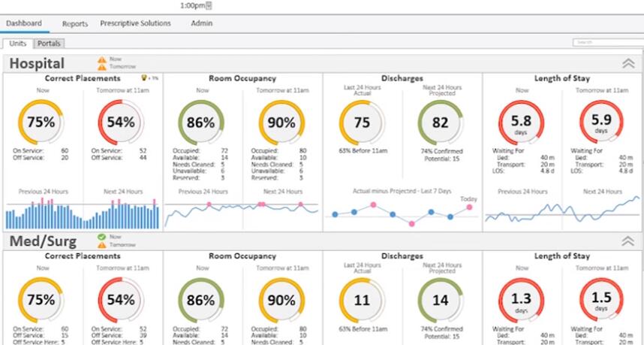Click Med/Surg Room Occupancy 90% Tomorrow gauge
The width and height of the screenshot is (644, 345).
[x=281, y=300]
